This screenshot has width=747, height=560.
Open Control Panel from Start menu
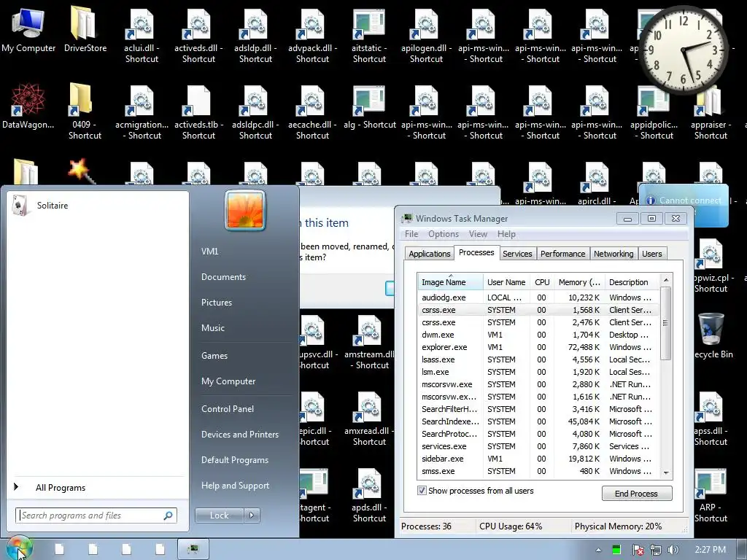click(x=228, y=408)
